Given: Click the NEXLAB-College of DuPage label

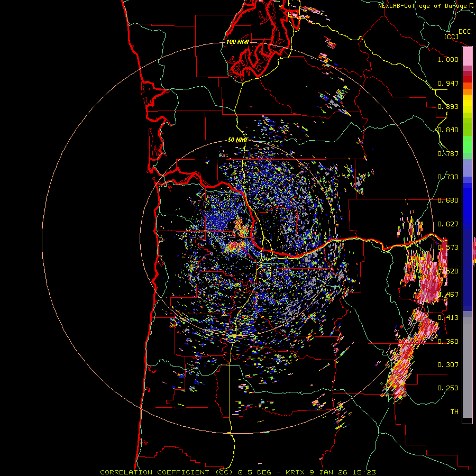Looking at the screenshot, I should coord(423,6).
